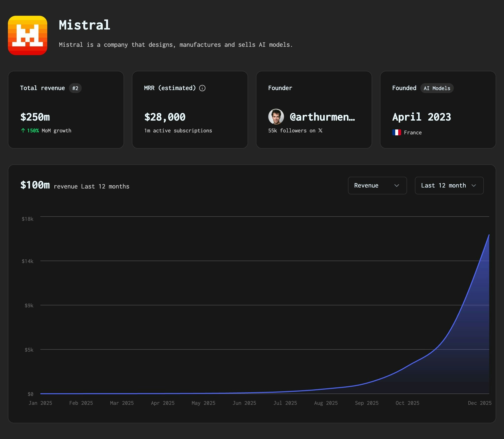Click the chevron in the Last 12 month selector
Screen dimensions: 504x439
coord(473,186)
